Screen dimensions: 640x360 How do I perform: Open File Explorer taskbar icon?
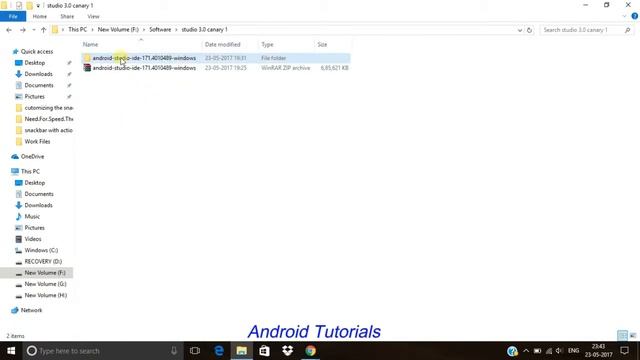click(x=242, y=351)
